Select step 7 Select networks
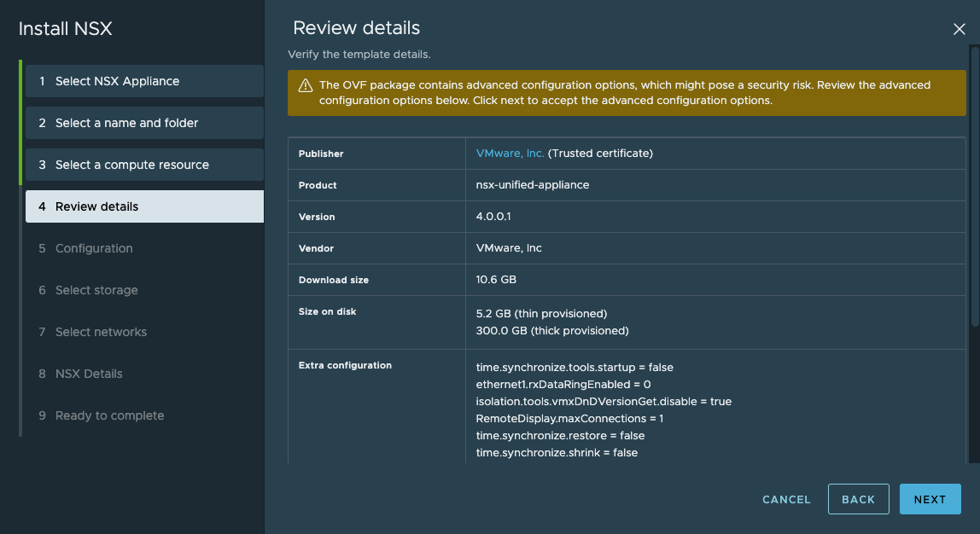Viewport: 980px width, 534px height. (144, 333)
